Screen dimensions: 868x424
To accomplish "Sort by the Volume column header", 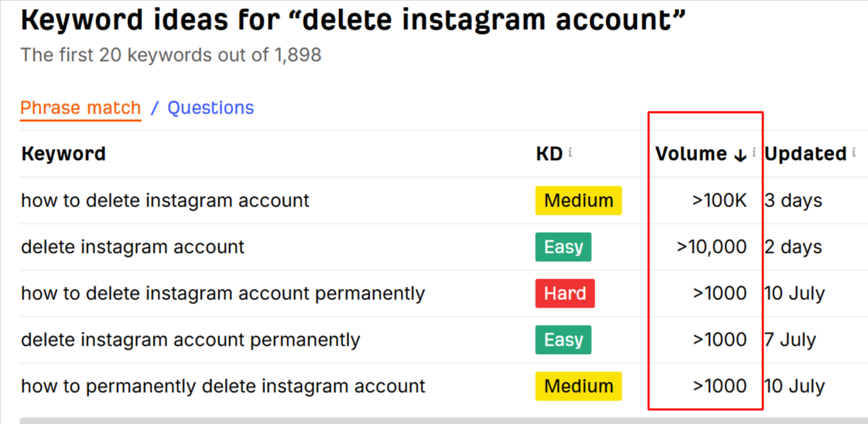I will (x=691, y=154).
